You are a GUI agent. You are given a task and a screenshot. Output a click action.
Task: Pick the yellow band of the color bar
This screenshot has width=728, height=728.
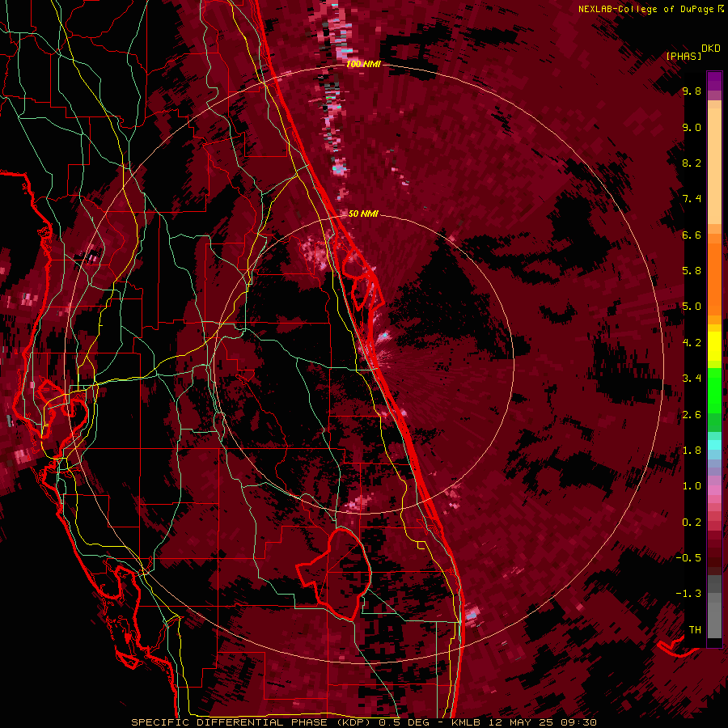[714, 346]
